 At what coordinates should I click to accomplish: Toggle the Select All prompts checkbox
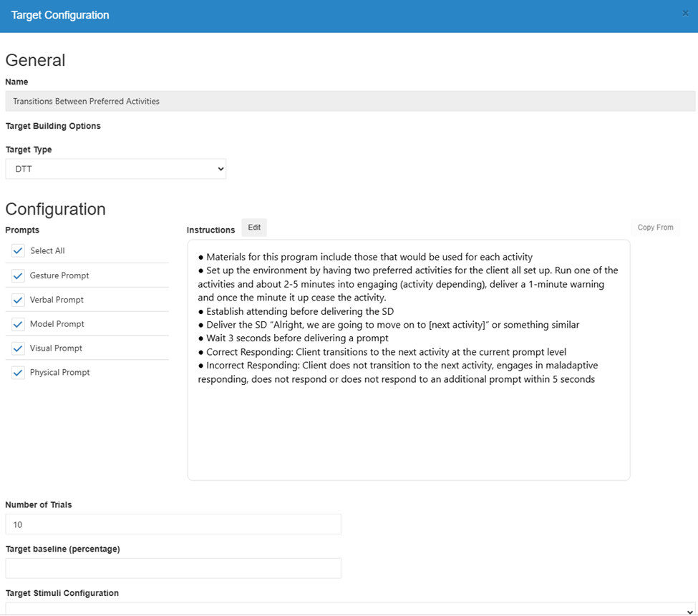[x=18, y=251]
